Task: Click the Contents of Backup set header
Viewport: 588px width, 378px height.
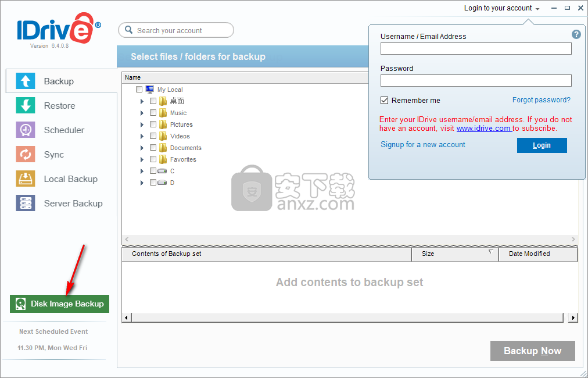Action: click(267, 254)
